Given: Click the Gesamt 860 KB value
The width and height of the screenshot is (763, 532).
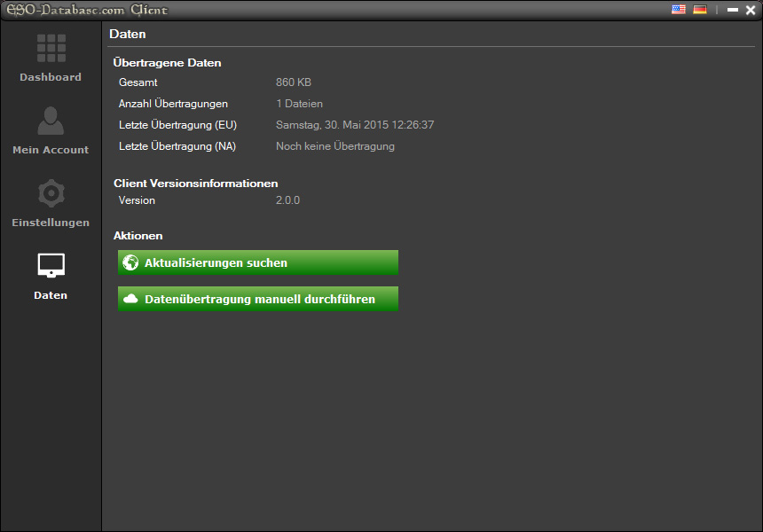Looking at the screenshot, I should 294,82.
